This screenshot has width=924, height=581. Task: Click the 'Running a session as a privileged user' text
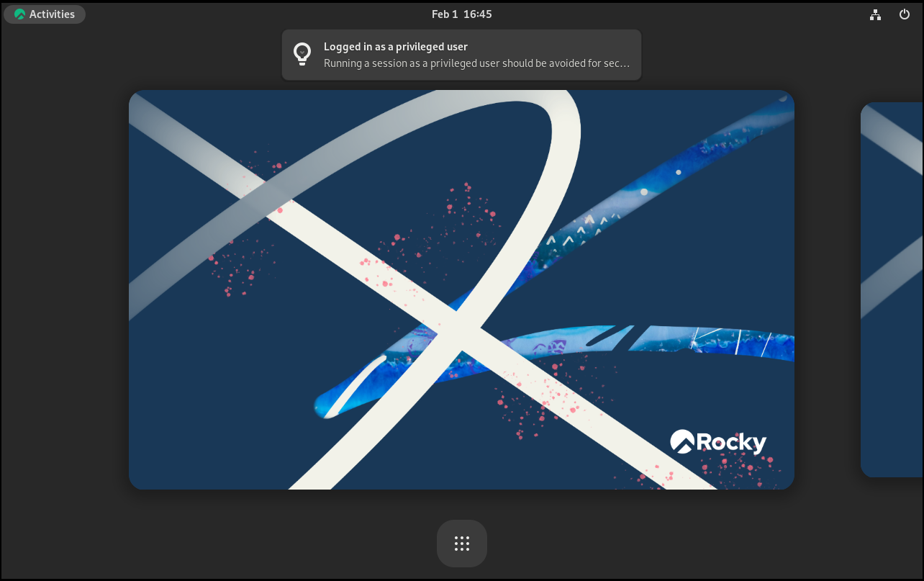coord(476,63)
